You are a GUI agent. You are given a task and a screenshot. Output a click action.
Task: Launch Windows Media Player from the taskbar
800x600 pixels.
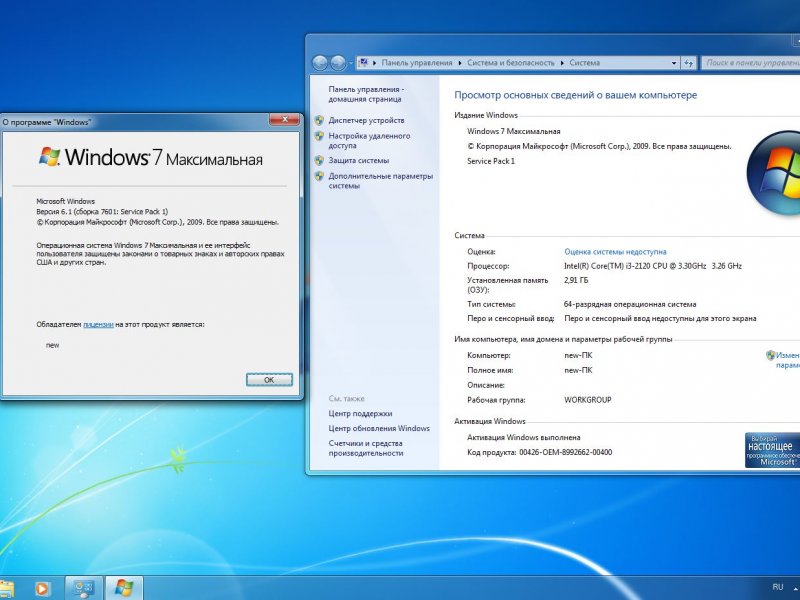(42, 588)
